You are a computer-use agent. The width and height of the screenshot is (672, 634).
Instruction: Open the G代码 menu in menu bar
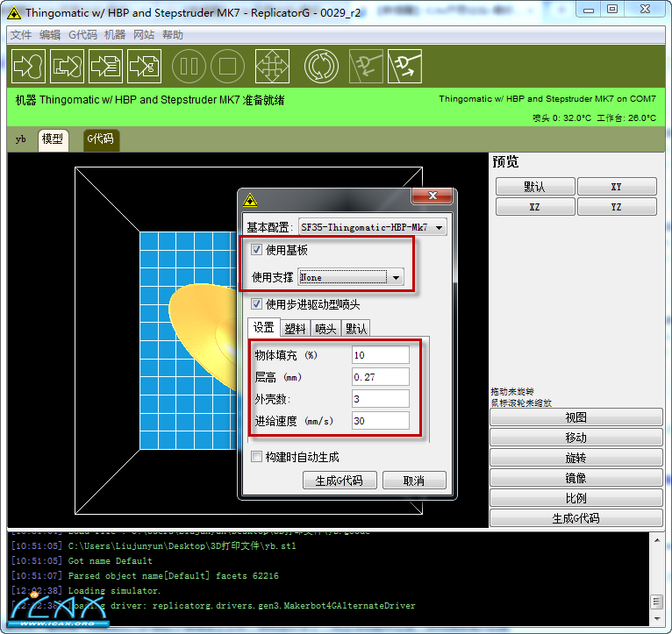coord(82,35)
